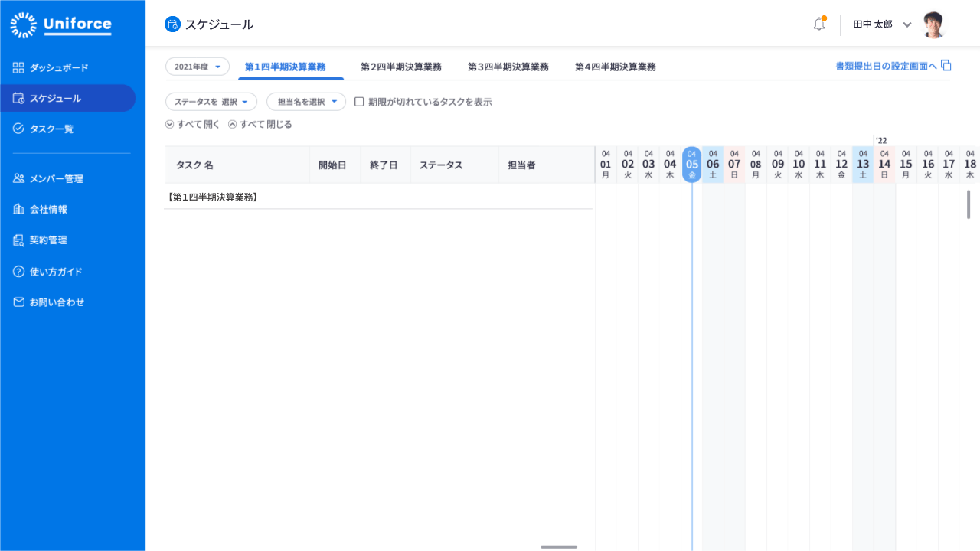The width and height of the screenshot is (980, 551).
Task: Click the vertical scrollbar in the Gantt chart
Action: 969,204
